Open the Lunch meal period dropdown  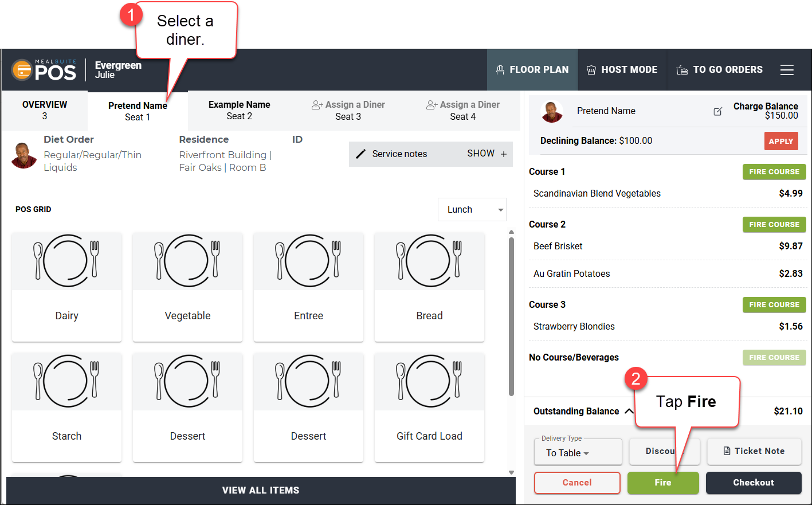coord(472,209)
